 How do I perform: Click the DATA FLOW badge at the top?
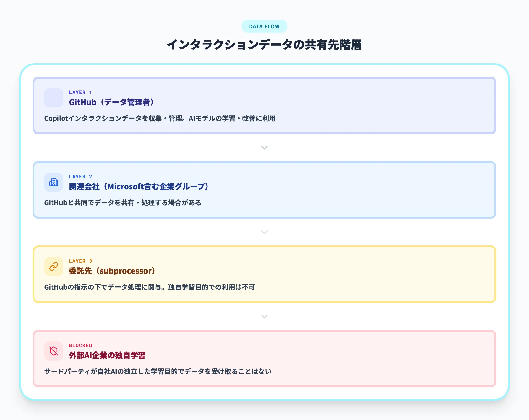pos(264,26)
